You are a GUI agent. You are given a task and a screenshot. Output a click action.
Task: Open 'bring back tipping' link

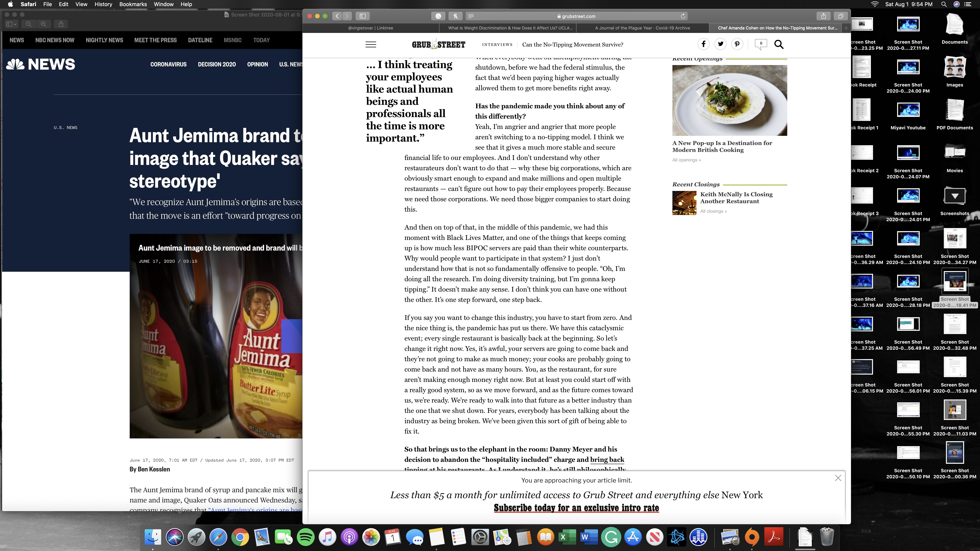[x=607, y=459]
